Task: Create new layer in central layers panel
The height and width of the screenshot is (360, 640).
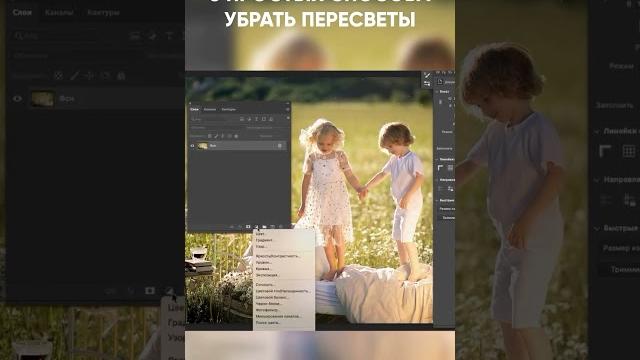Action: click(x=273, y=227)
